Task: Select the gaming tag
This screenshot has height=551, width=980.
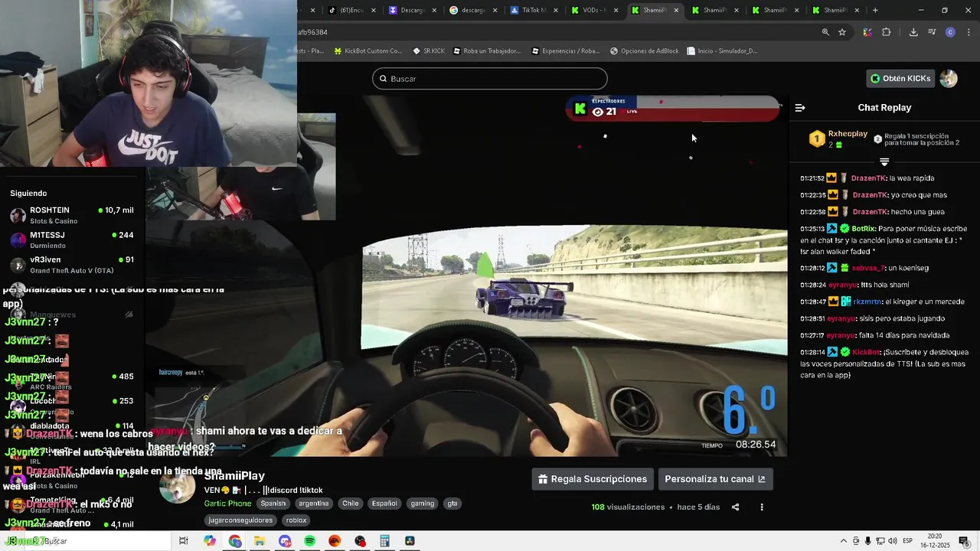Action: click(422, 504)
